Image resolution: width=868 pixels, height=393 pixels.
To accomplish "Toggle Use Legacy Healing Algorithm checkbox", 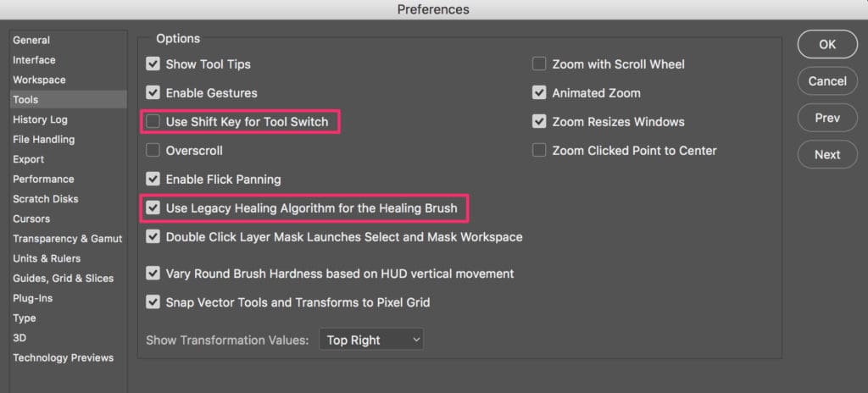I will point(153,208).
